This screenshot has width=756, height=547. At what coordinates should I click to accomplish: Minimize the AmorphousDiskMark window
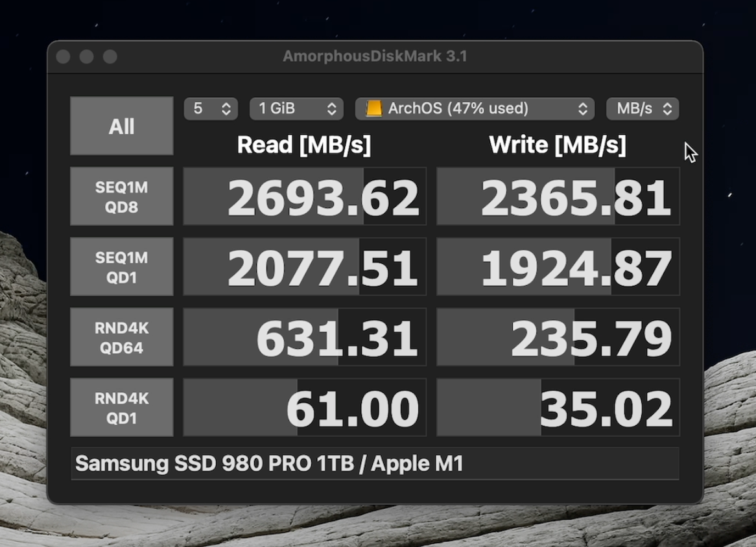[87, 56]
